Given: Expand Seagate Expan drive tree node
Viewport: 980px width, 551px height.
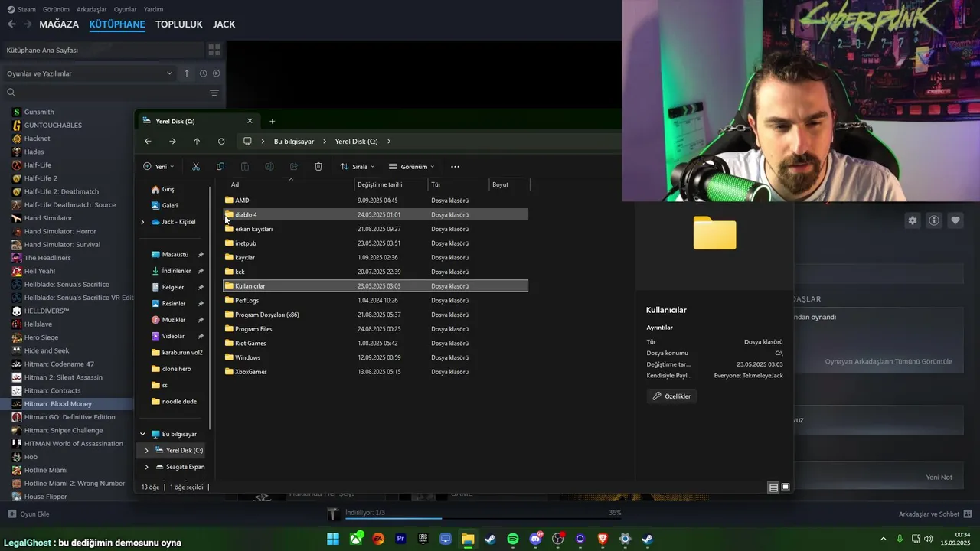Looking at the screenshot, I should [x=146, y=467].
